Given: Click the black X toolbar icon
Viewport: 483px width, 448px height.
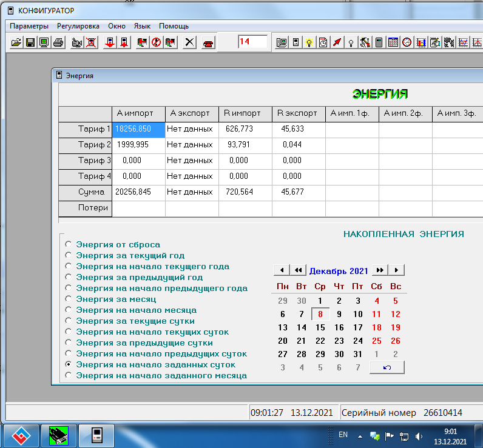Looking at the screenshot, I should (x=189, y=42).
